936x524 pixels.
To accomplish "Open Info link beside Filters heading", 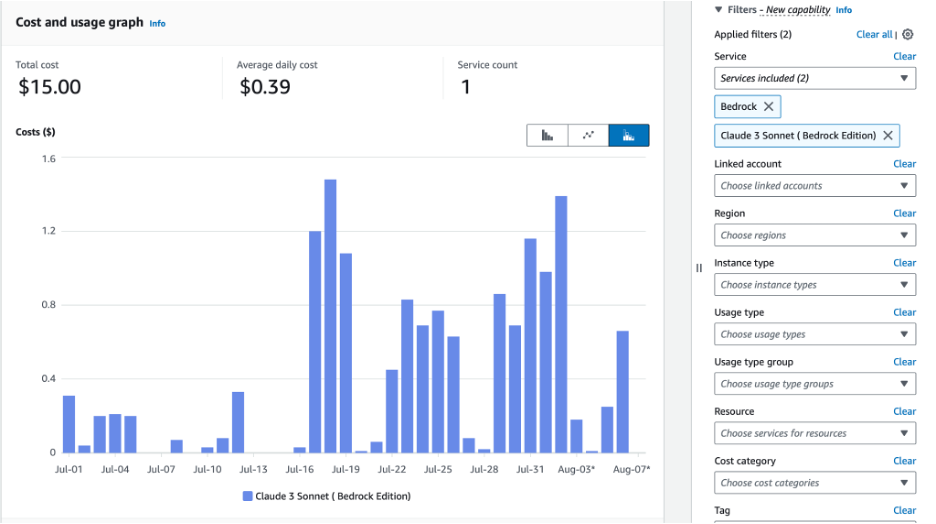I will tap(843, 10).
